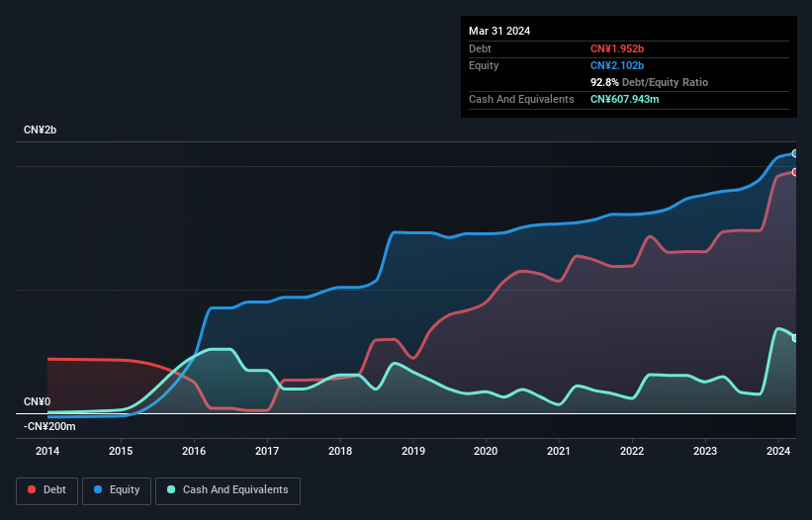Click the CN¥2b y-axis label

[x=40, y=130]
